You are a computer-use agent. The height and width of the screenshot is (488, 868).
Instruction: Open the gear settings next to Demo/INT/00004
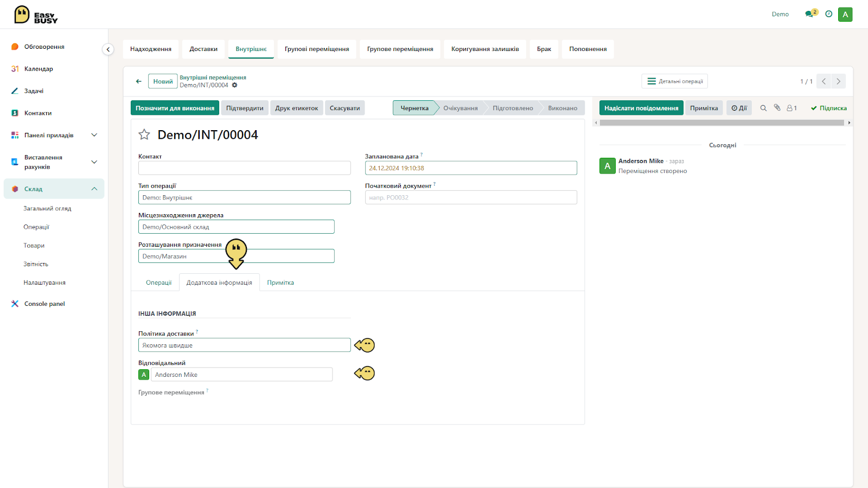click(234, 85)
